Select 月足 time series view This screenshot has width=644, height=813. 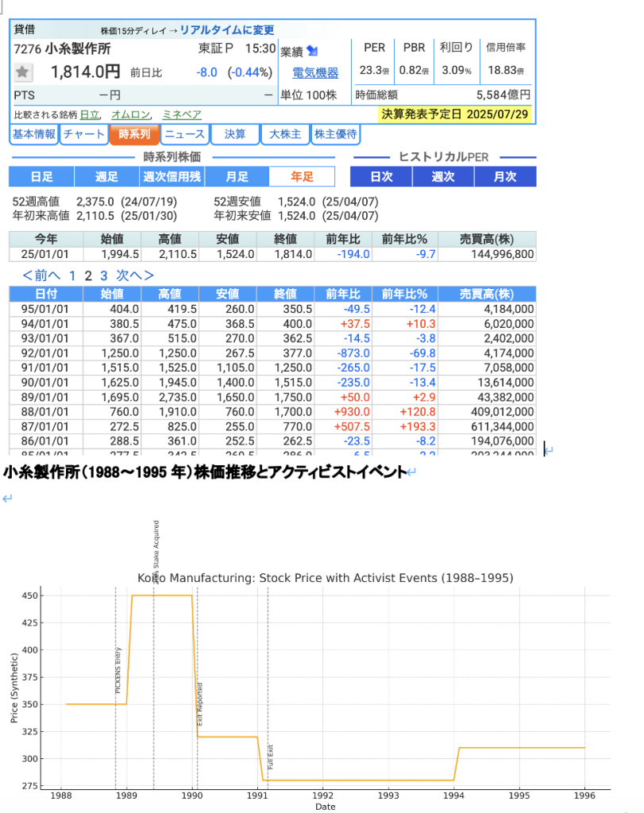point(237,176)
